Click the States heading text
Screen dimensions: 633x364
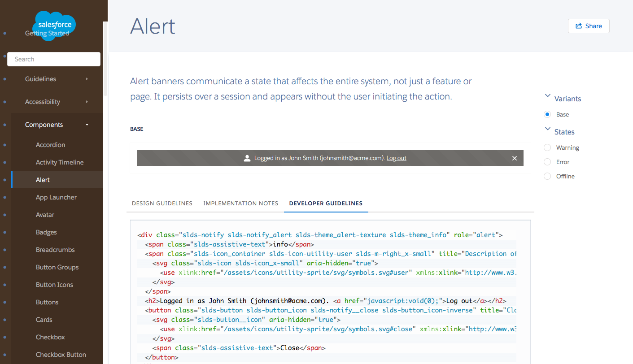(x=564, y=132)
